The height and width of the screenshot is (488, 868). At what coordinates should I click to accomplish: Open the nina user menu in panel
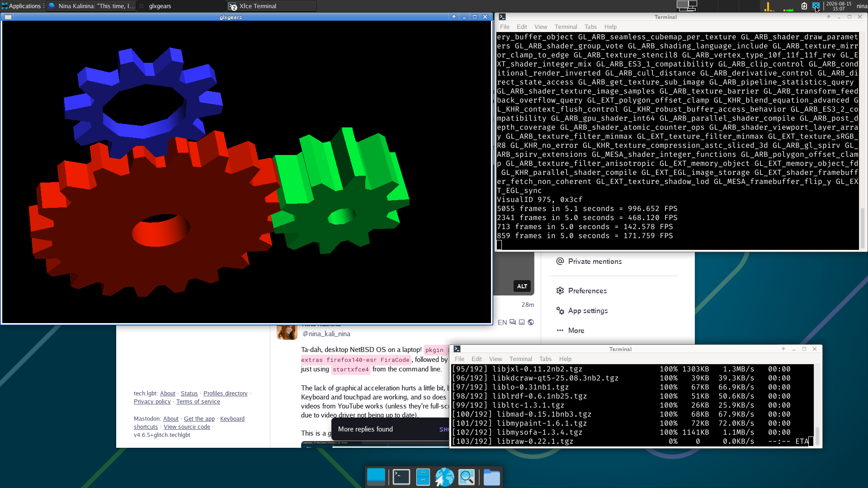[862, 6]
